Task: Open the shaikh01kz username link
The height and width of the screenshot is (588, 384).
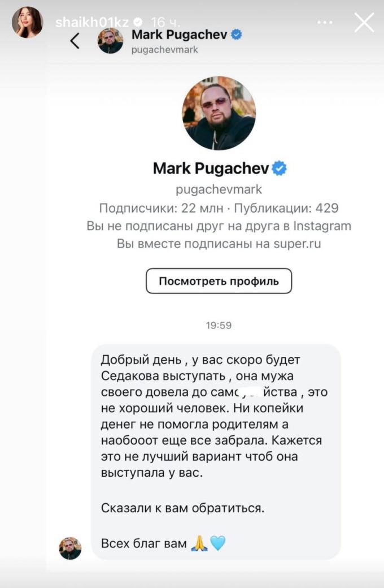Action: click(92, 23)
